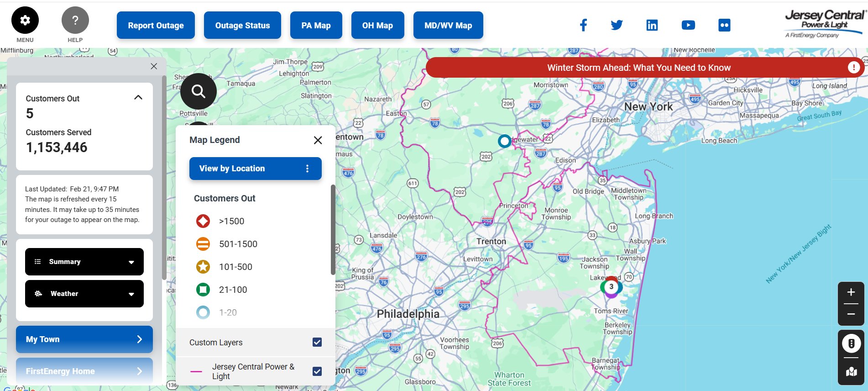Zoom out on the map
The height and width of the screenshot is (391, 868).
pos(851,314)
